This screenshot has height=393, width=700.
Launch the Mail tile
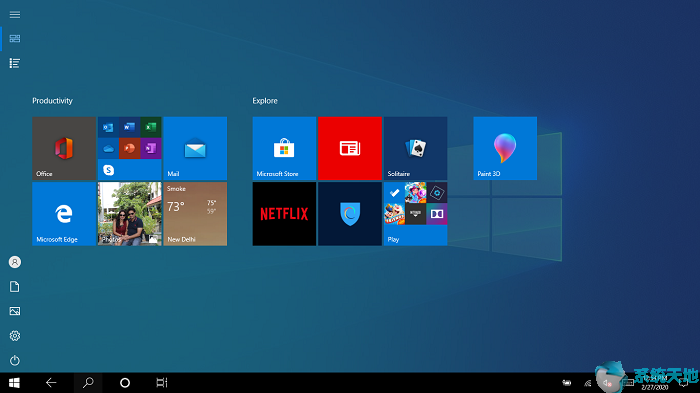pos(195,148)
